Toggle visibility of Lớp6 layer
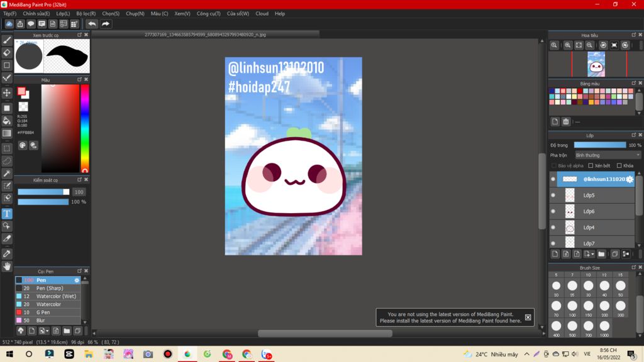The image size is (644, 362). pyautogui.click(x=553, y=211)
